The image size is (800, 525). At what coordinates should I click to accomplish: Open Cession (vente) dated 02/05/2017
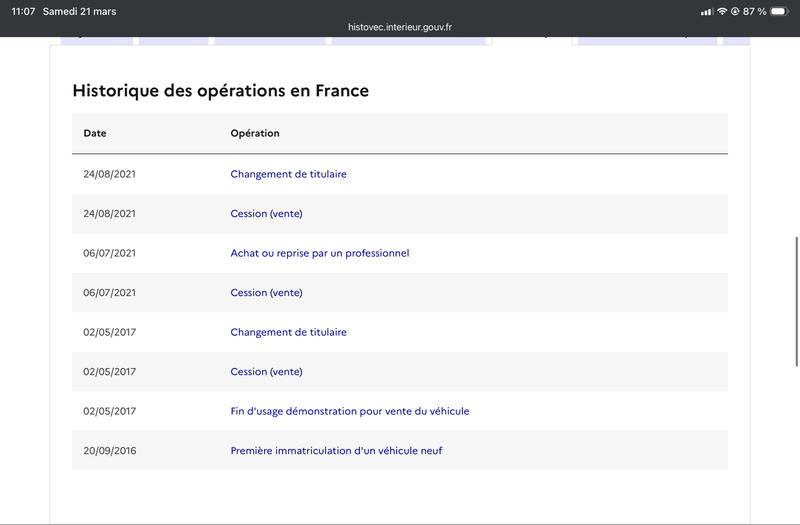point(266,372)
